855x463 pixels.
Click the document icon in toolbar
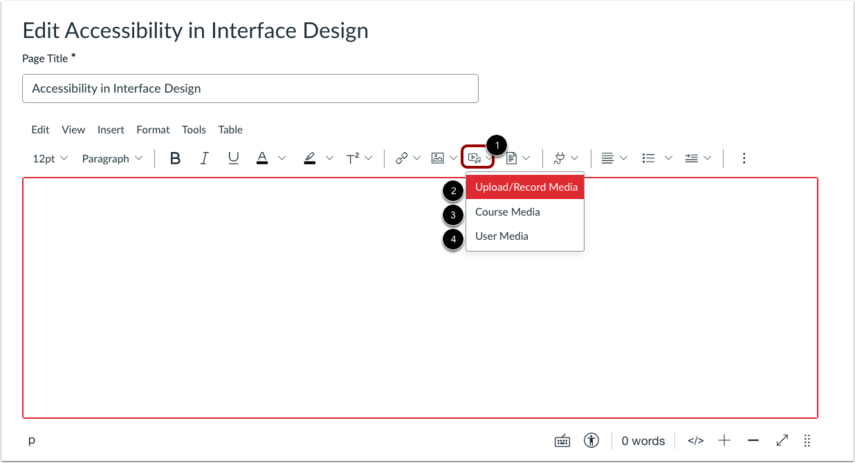coord(511,158)
